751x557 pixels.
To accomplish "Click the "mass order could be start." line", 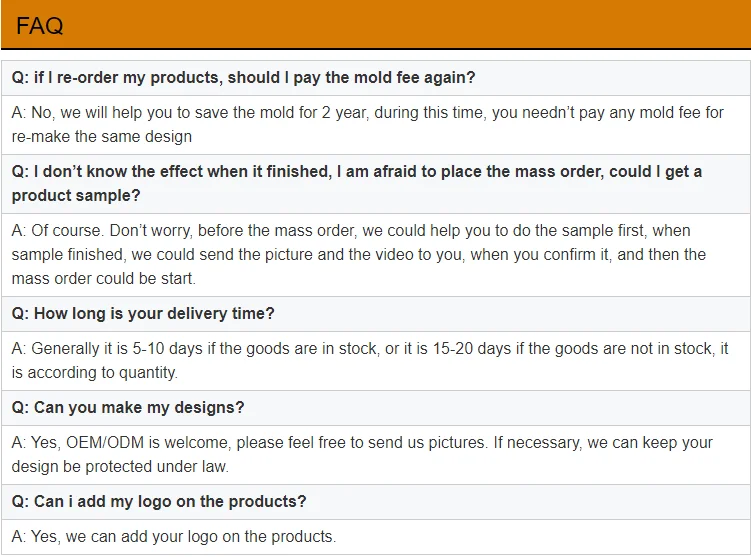I will pyautogui.click(x=103, y=278).
